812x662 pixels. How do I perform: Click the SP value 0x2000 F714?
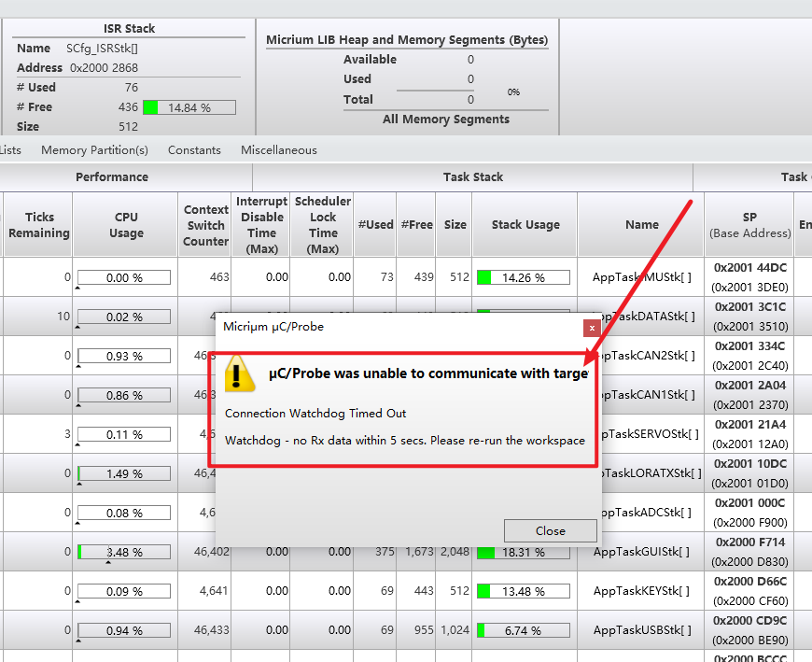pyautogui.click(x=749, y=542)
